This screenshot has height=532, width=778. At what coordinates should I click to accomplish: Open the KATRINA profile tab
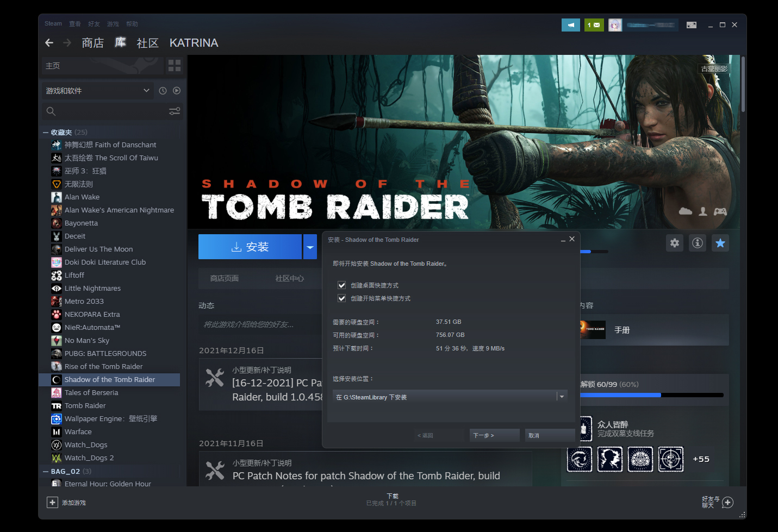point(194,43)
